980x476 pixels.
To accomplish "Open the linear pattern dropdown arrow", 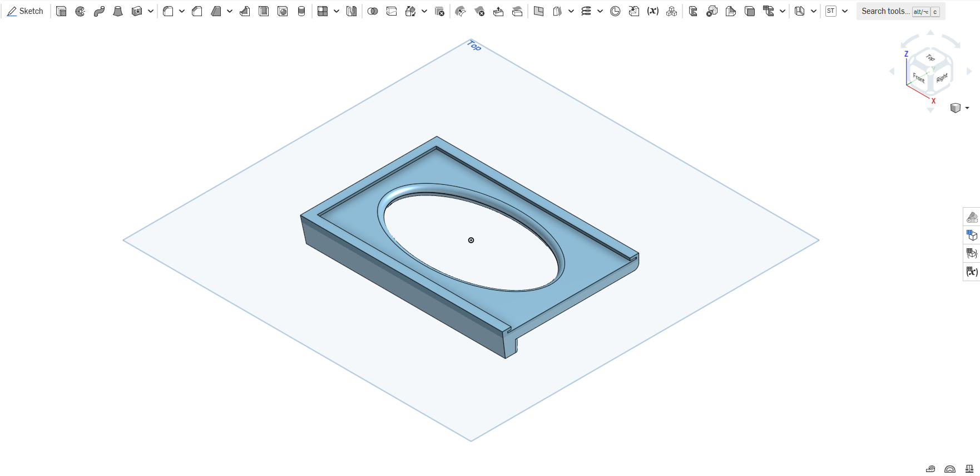I will 336,11.
